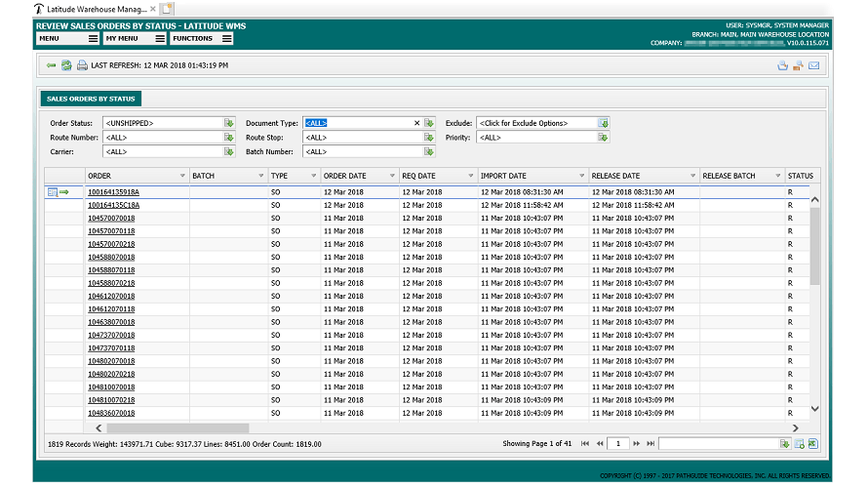Open the Priority selection picker
The width and height of the screenshot is (868, 488).
pos(603,138)
